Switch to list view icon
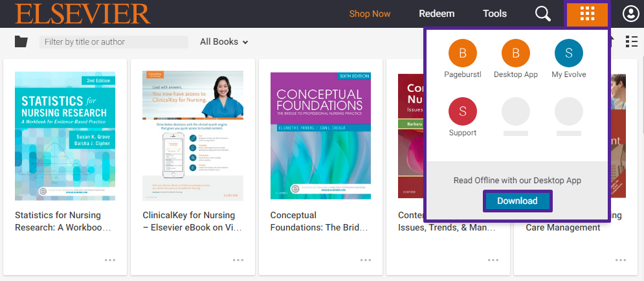 (x=631, y=41)
